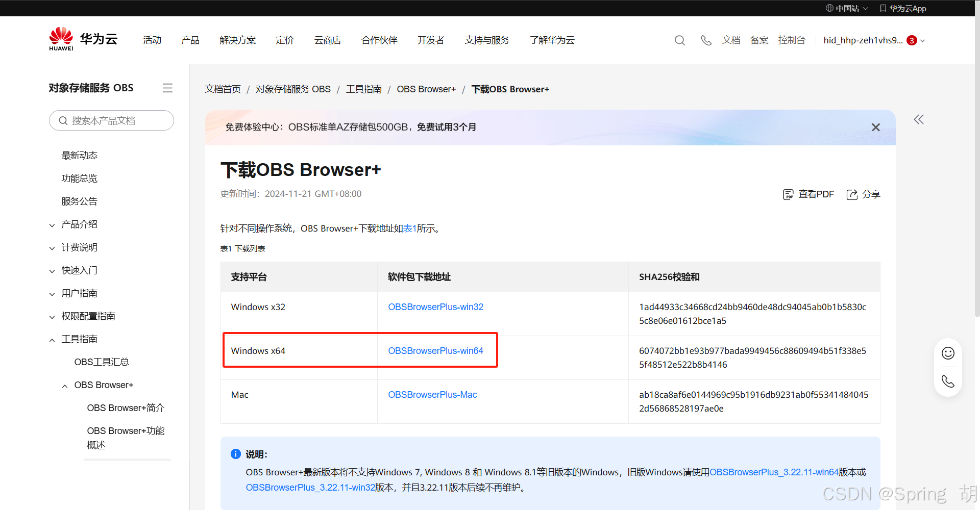Image resolution: width=980 pixels, height=510 pixels.
Task: Go to 对象存储服务 OBS breadcrumb
Action: (293, 89)
